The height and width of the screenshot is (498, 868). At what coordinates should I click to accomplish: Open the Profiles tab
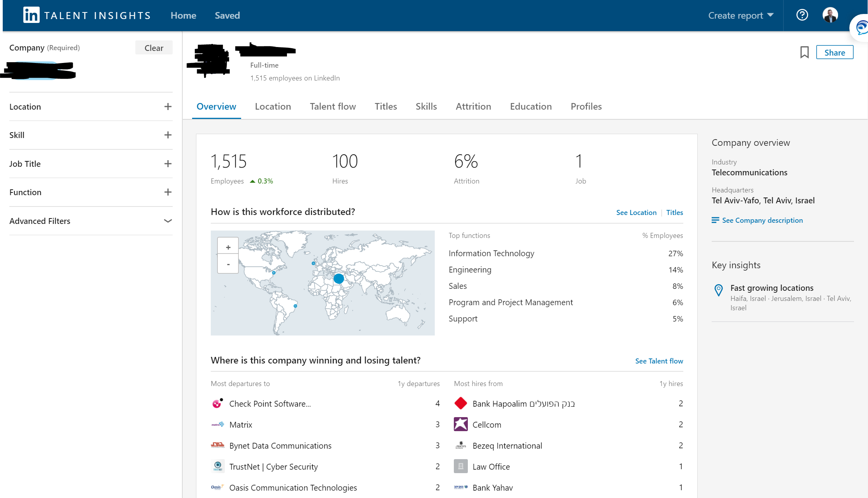(x=586, y=107)
